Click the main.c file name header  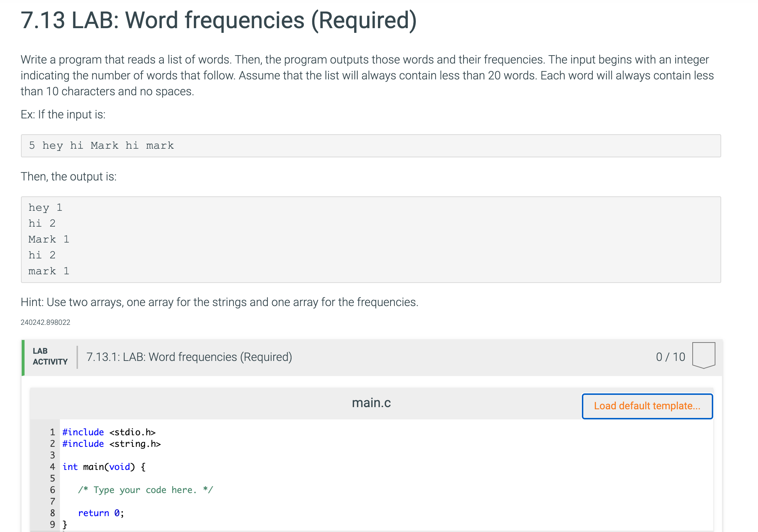pyautogui.click(x=371, y=403)
